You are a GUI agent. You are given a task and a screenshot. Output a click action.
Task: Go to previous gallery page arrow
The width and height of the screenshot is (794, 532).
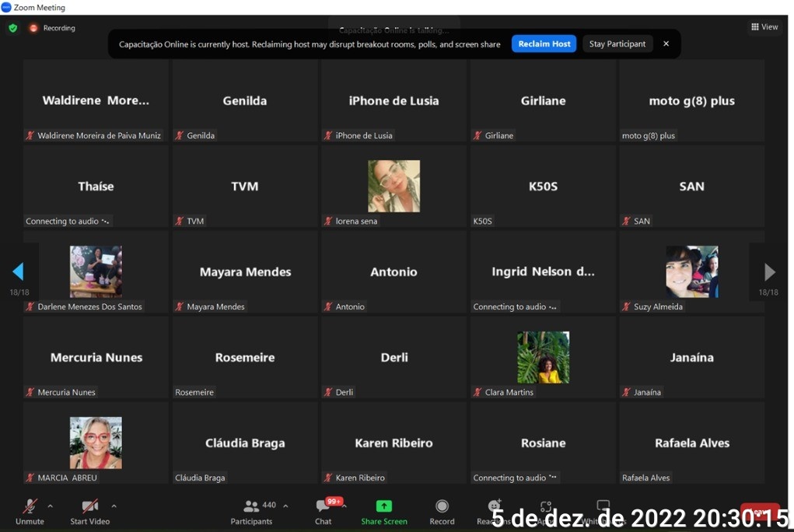(x=18, y=271)
